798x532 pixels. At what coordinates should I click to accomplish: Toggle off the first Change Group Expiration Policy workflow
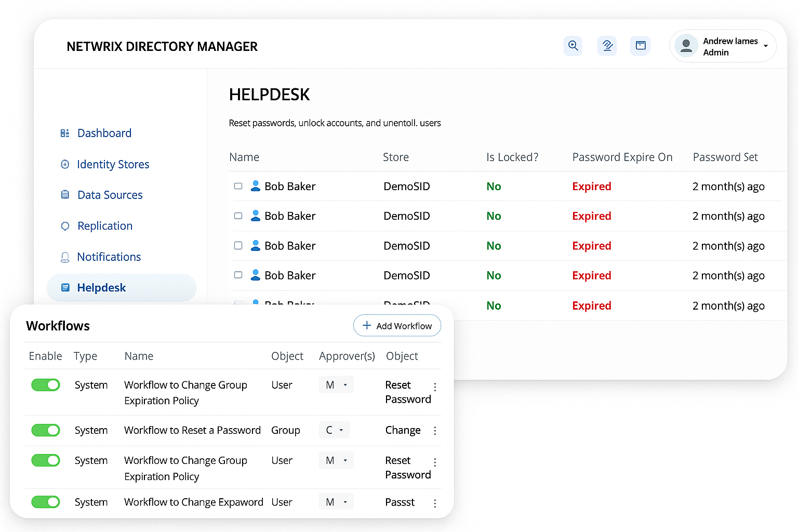(46, 385)
